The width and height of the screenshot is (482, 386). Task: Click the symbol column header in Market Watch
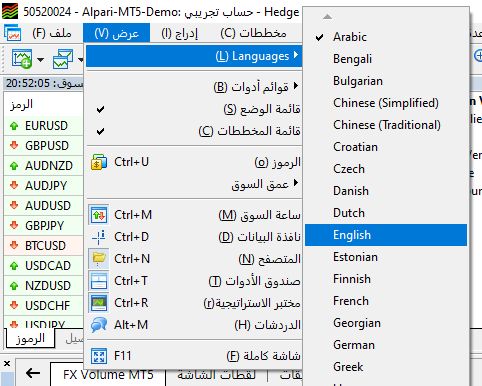[x=43, y=105]
